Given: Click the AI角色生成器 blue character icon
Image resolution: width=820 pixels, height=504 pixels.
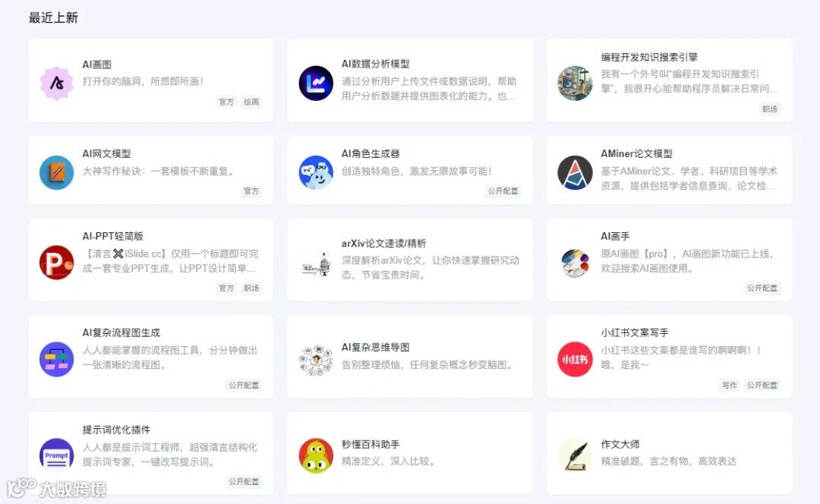Looking at the screenshot, I should coord(316,172).
